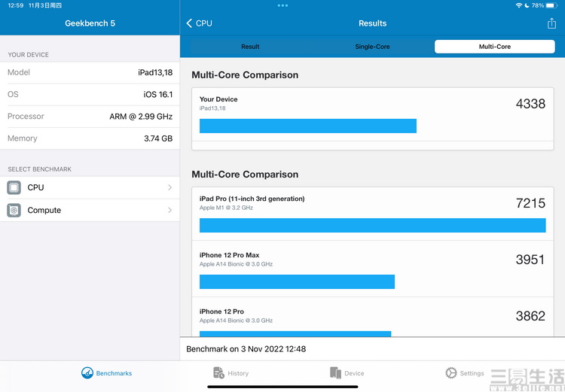
Task: Tap the Your Device score bar
Action: pyautogui.click(x=308, y=126)
